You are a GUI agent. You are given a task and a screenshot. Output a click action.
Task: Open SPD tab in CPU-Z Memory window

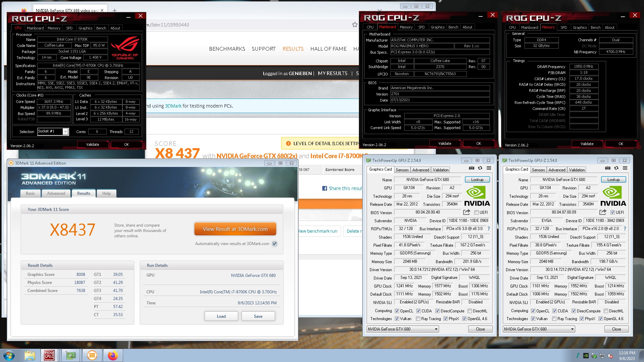564,27
